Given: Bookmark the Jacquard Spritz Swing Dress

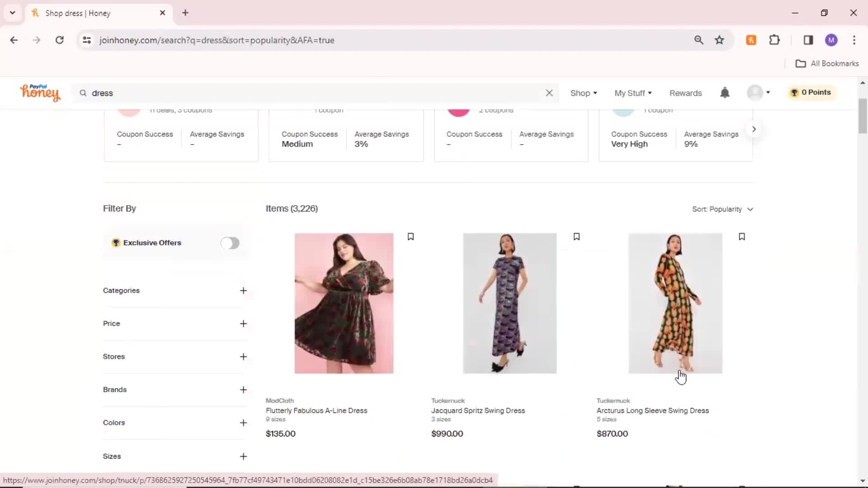Looking at the screenshot, I should 576,237.
